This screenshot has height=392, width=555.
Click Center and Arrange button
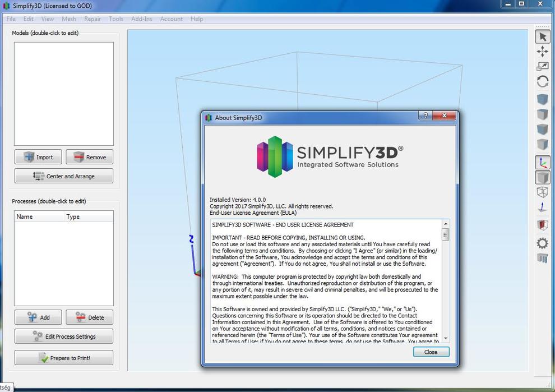[64, 176]
